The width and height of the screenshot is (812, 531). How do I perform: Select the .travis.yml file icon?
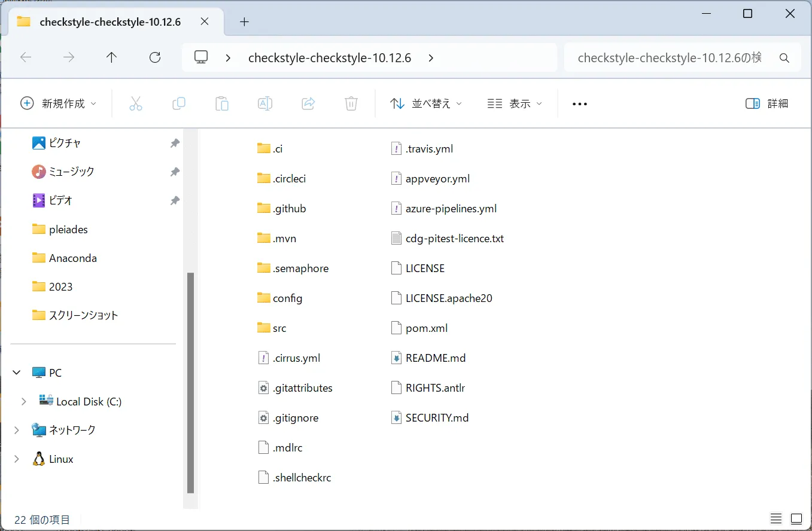[396, 148]
